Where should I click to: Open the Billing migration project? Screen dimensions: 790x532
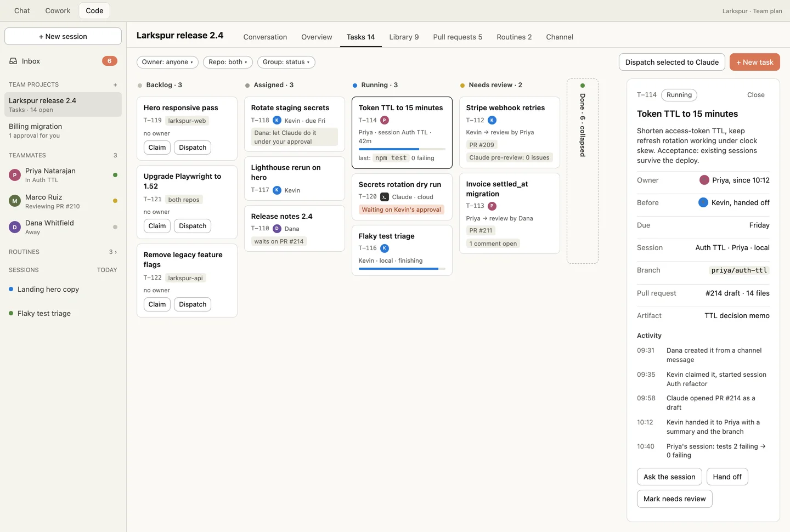click(63, 131)
